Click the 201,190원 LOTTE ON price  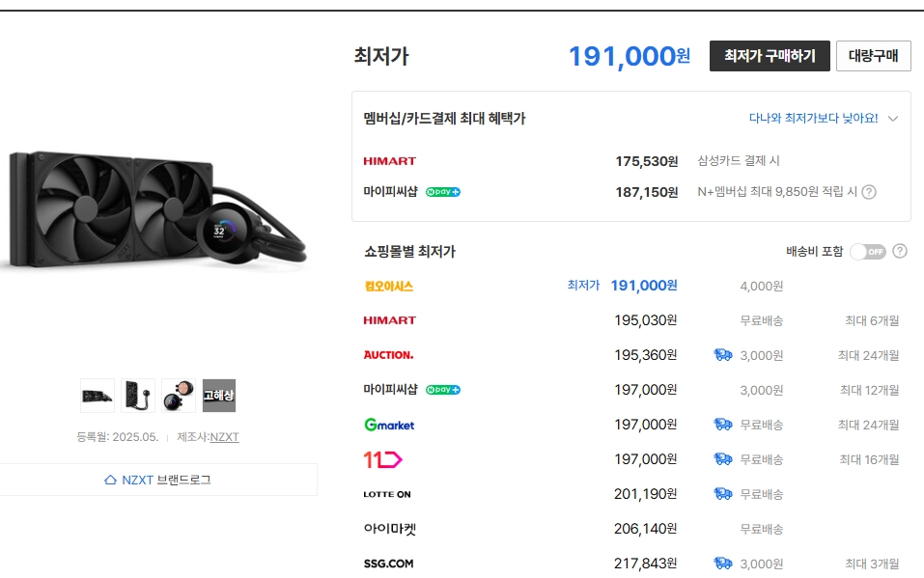(x=646, y=494)
